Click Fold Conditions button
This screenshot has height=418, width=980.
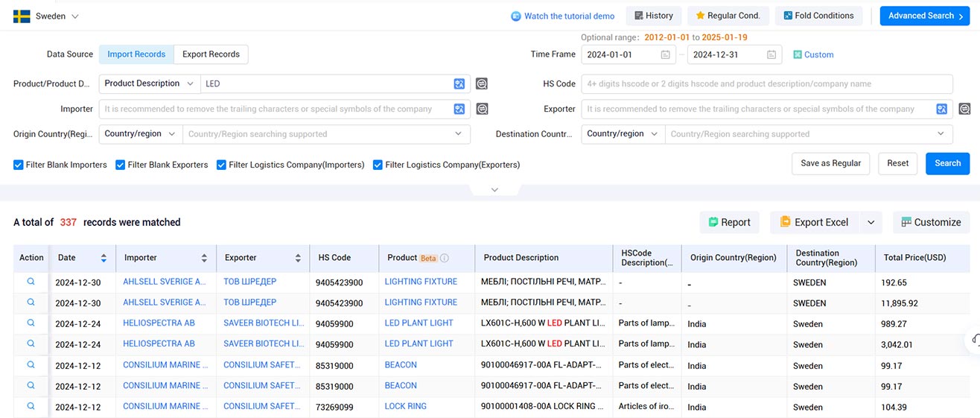(x=818, y=16)
